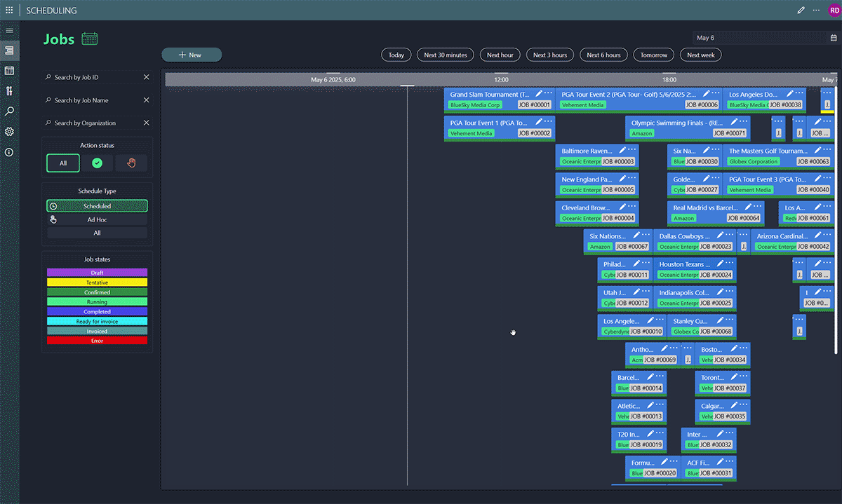The image size is (842, 504).
Task: Filter by Invoiced job state
Action: pyautogui.click(x=98, y=331)
